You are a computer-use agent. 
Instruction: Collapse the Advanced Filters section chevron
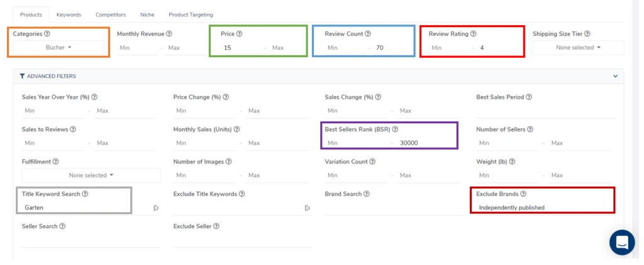click(x=615, y=76)
